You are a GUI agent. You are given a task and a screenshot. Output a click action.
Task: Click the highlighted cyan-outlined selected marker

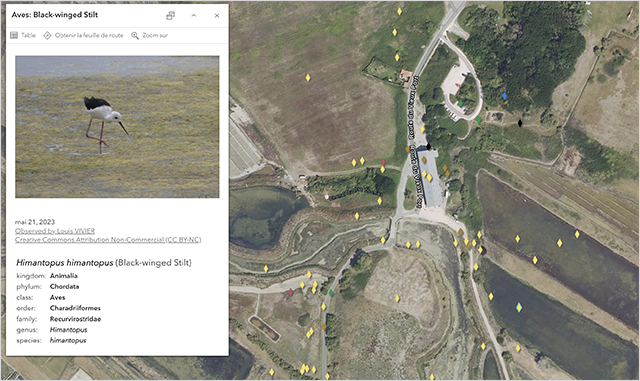point(519,307)
